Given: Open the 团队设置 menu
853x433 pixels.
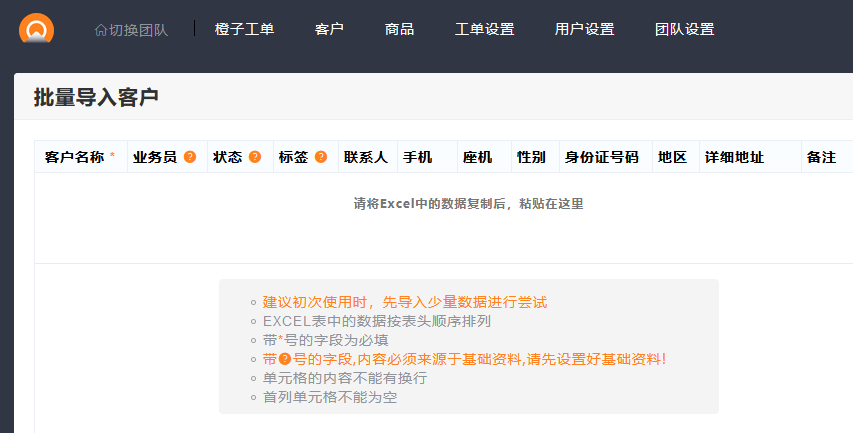Looking at the screenshot, I should 684,29.
